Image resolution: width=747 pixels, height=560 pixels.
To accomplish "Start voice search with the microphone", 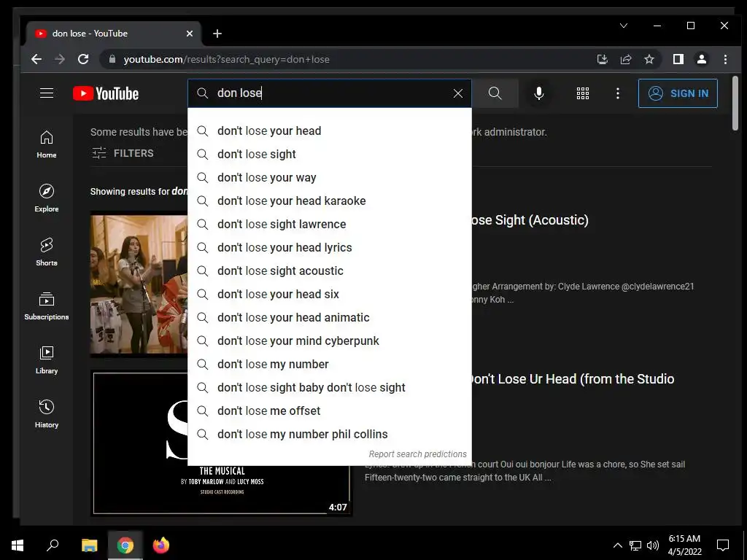I will pos(539,93).
